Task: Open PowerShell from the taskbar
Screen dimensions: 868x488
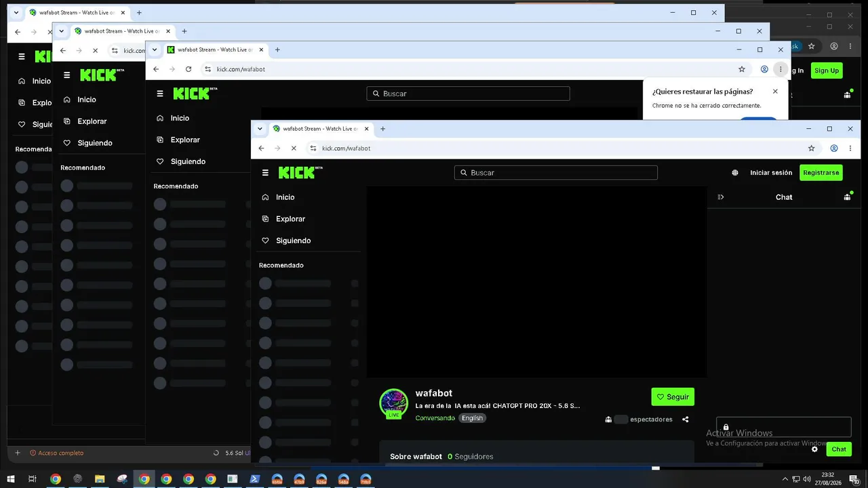Action: coord(255,479)
